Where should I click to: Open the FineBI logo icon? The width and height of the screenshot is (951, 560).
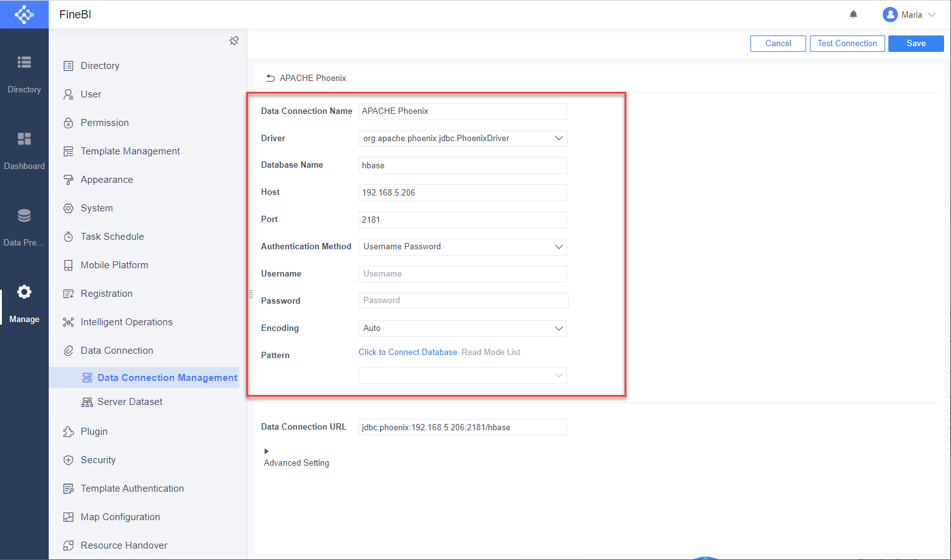point(24,14)
